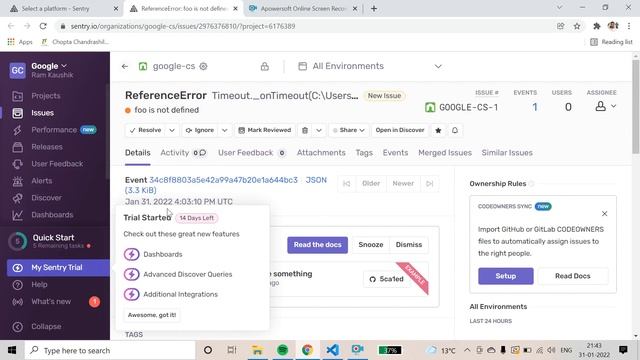Expand the Resolve options arrow
The image size is (640, 360).
pyautogui.click(x=172, y=130)
